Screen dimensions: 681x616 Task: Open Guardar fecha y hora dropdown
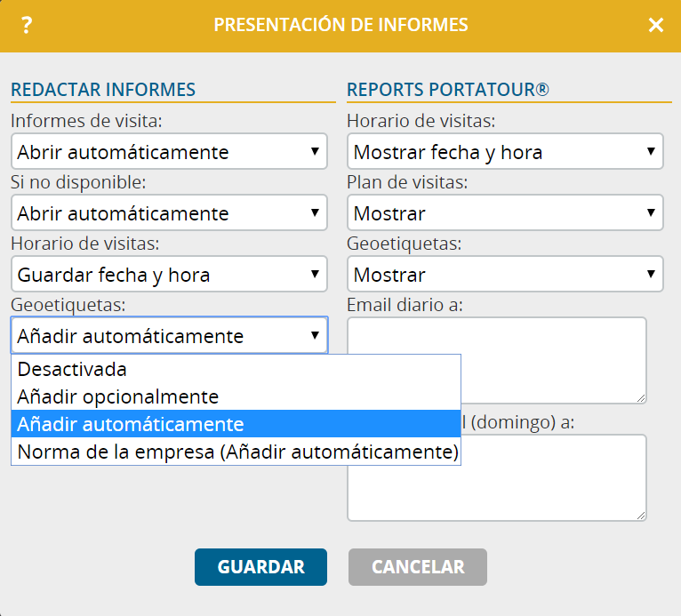(x=169, y=274)
